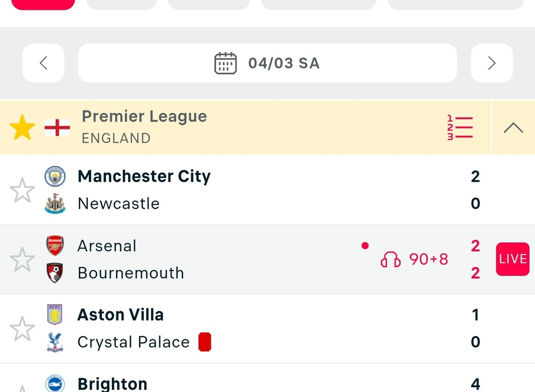Image resolution: width=535 pixels, height=392 pixels.
Task: Open the Premier League ENGLAND league page
Action: (x=144, y=127)
